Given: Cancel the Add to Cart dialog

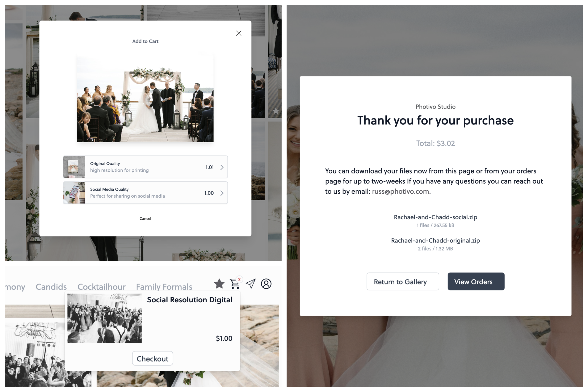Looking at the screenshot, I should coord(145,219).
